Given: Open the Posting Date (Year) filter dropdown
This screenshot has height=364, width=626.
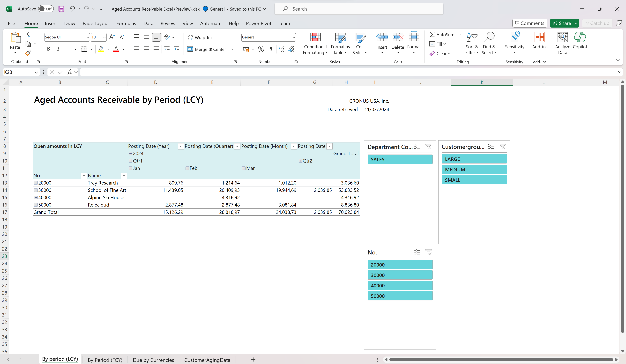Looking at the screenshot, I should tap(180, 146).
